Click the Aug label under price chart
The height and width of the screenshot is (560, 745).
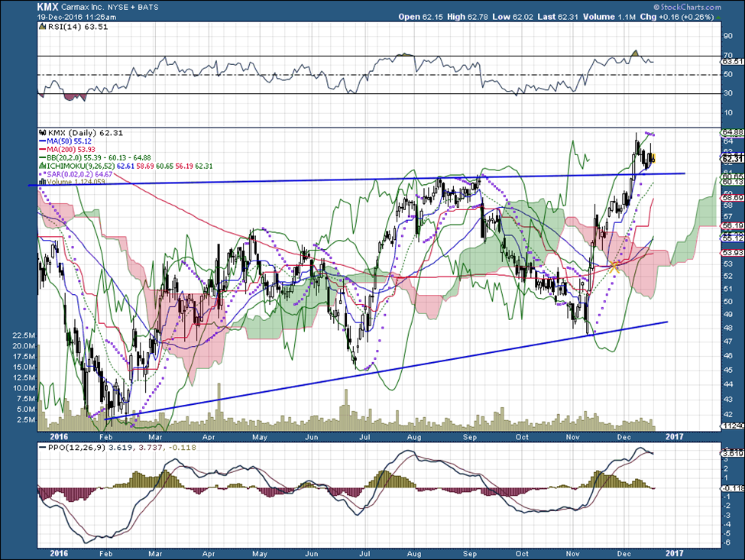pyautogui.click(x=414, y=437)
